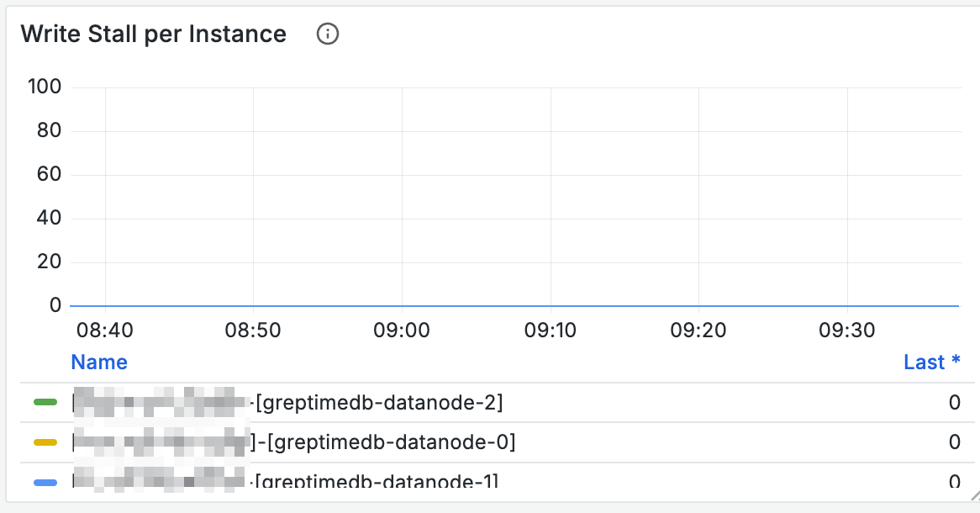
Task: Click the 08:50 time axis label
Action: (x=253, y=331)
